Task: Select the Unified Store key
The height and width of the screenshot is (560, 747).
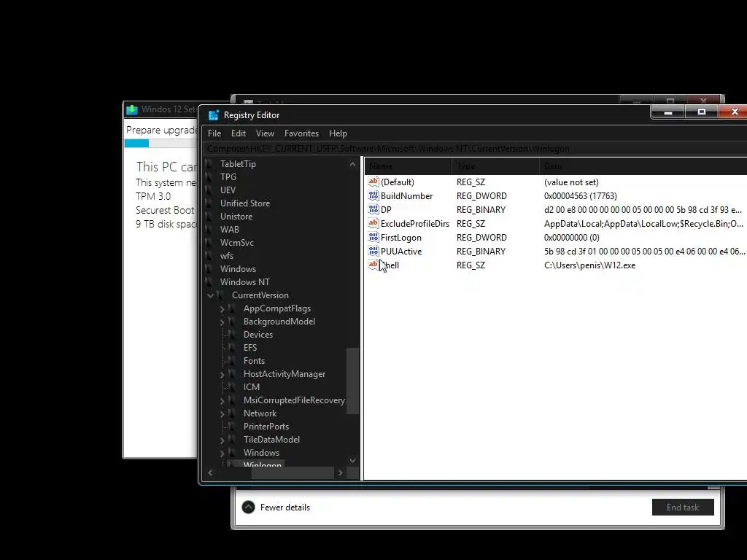Action: (245, 203)
